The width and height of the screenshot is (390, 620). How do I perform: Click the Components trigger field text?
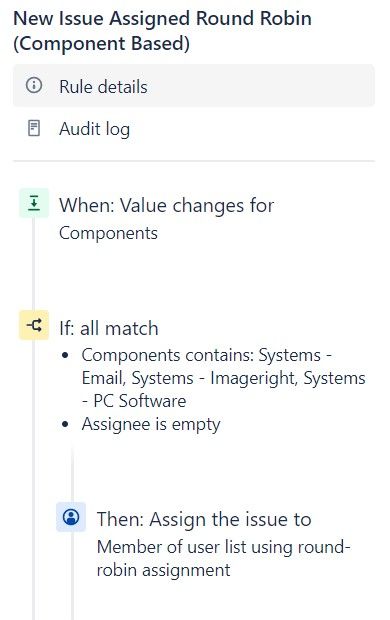pyautogui.click(x=108, y=233)
